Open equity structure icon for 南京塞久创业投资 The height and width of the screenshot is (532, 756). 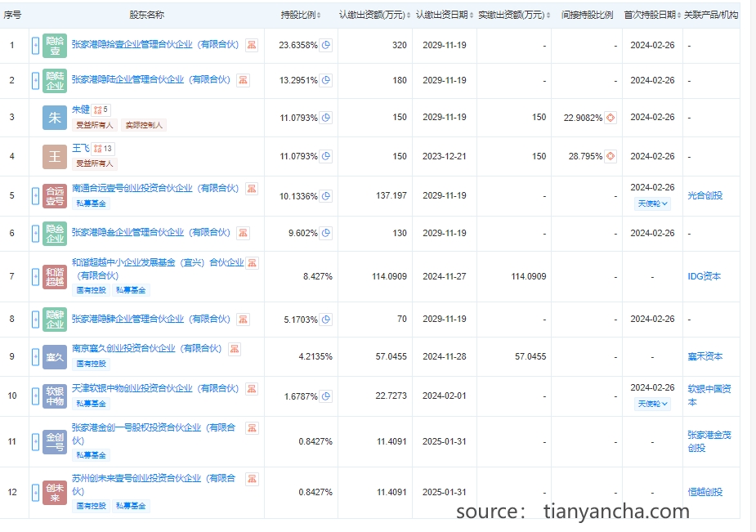point(235,349)
